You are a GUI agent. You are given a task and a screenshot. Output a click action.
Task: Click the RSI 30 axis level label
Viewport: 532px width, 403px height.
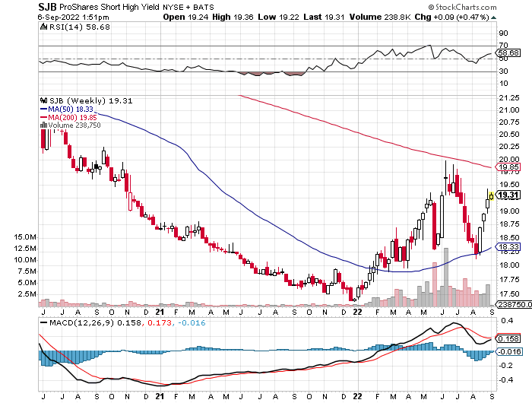(x=503, y=71)
